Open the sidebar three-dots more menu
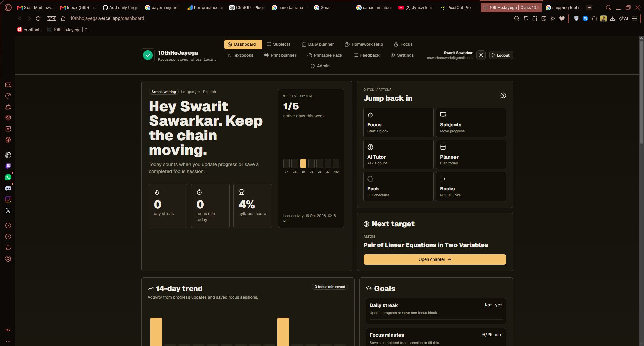The height and width of the screenshot is (346, 644). click(x=8, y=341)
